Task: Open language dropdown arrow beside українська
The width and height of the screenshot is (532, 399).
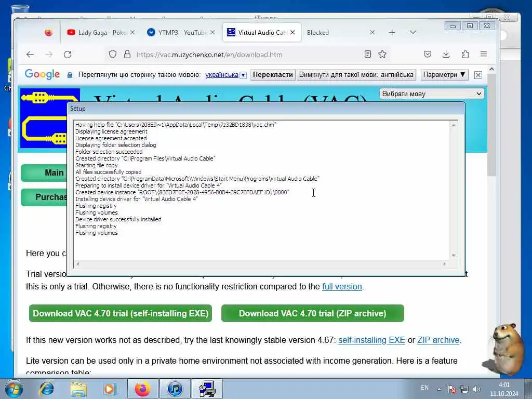Action: tap(243, 75)
